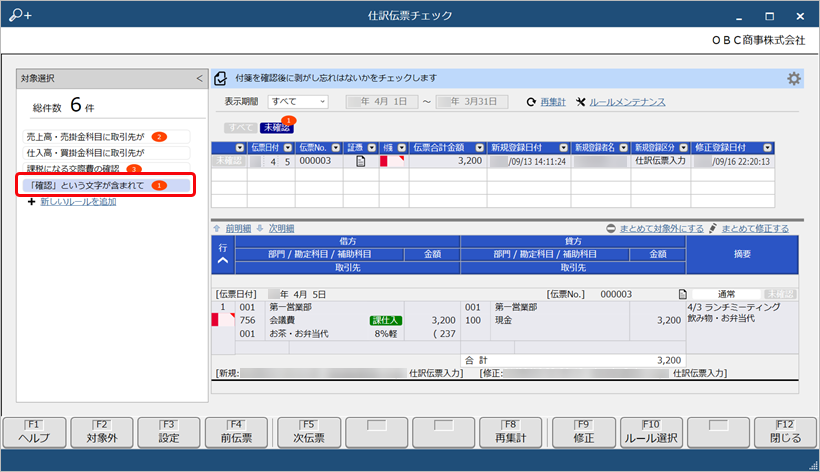Select rule 仕入高・買掛金科目に取引先が
Viewport: 820px width, 472px height.
(x=106, y=153)
